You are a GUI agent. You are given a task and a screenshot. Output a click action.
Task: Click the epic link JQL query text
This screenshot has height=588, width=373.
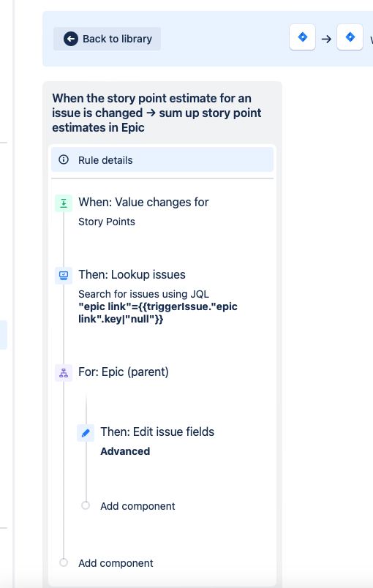pos(158,313)
